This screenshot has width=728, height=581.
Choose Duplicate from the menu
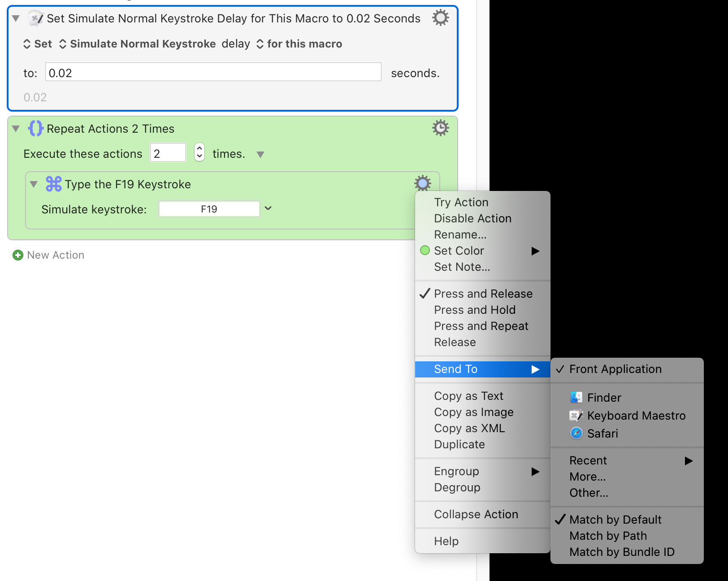[482, 444]
